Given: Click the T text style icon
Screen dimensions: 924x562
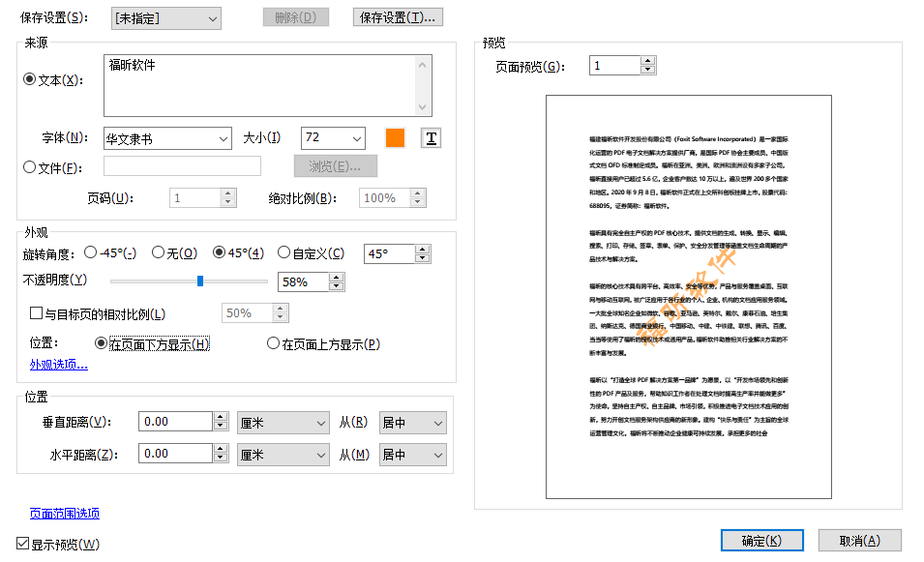Looking at the screenshot, I should [430, 137].
